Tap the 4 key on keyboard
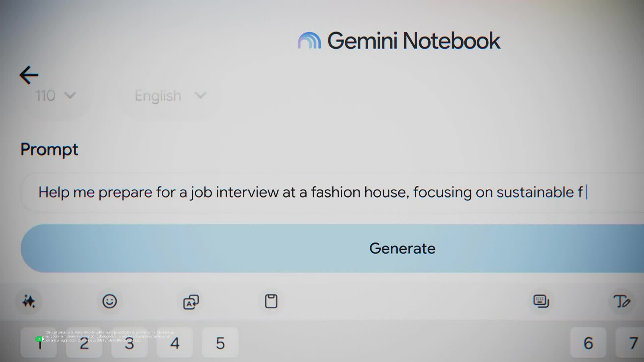 [x=175, y=343]
